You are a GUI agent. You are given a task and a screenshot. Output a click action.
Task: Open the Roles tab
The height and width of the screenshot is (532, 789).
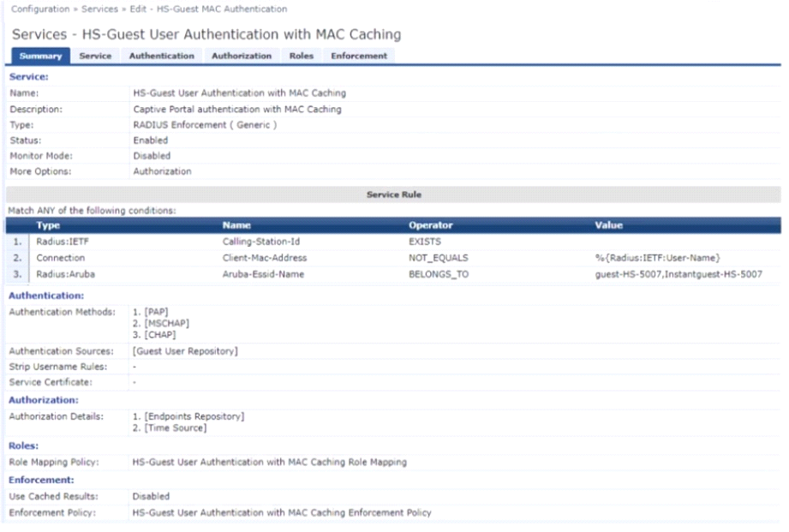point(302,56)
